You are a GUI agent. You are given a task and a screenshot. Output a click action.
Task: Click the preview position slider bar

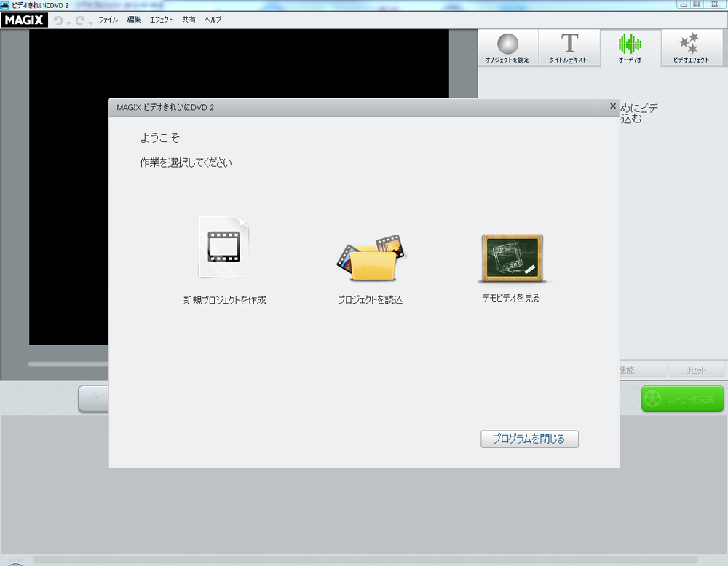(68, 364)
